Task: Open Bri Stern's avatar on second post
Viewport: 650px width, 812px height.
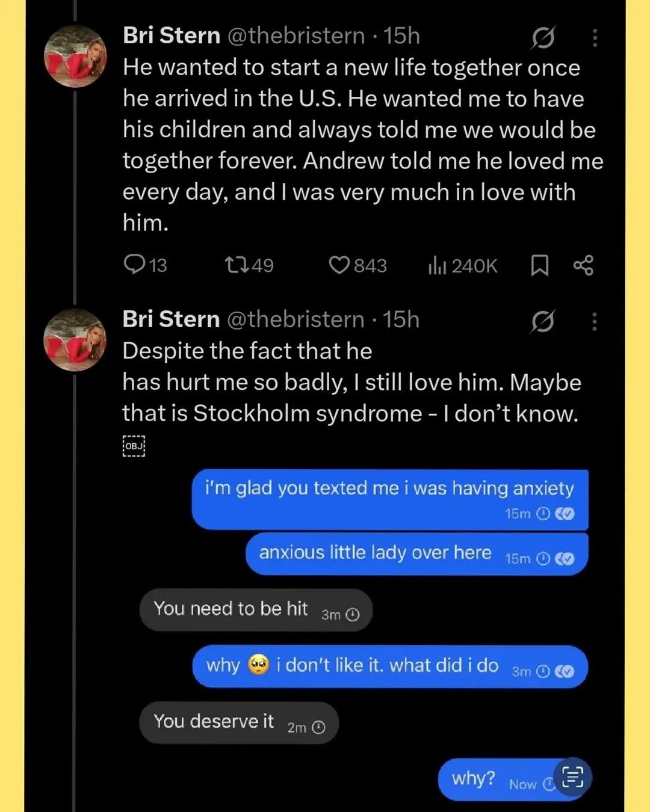Action: pyautogui.click(x=75, y=340)
